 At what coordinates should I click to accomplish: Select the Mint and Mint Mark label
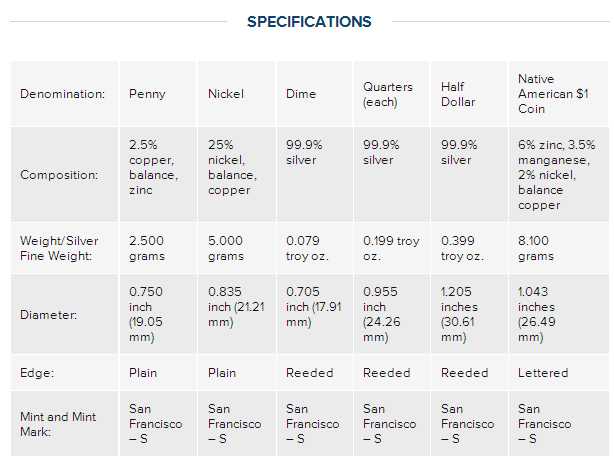tap(58, 423)
